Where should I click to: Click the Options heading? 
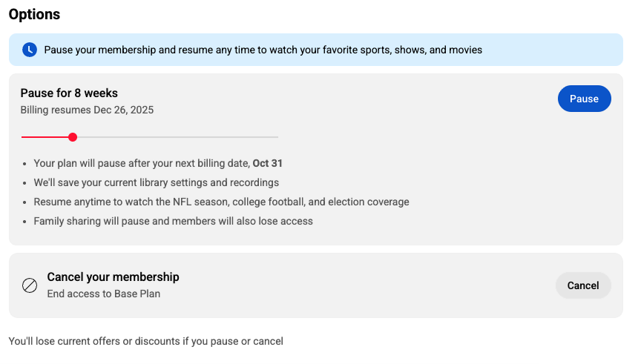pyautogui.click(x=34, y=14)
